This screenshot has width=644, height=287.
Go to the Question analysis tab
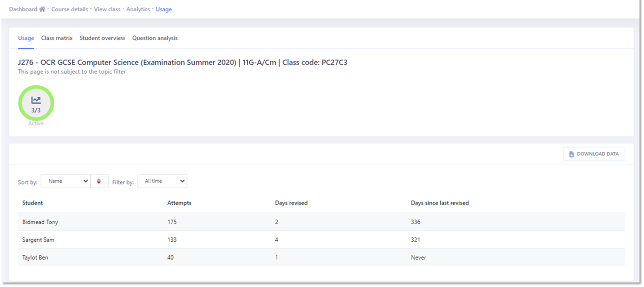(x=155, y=38)
